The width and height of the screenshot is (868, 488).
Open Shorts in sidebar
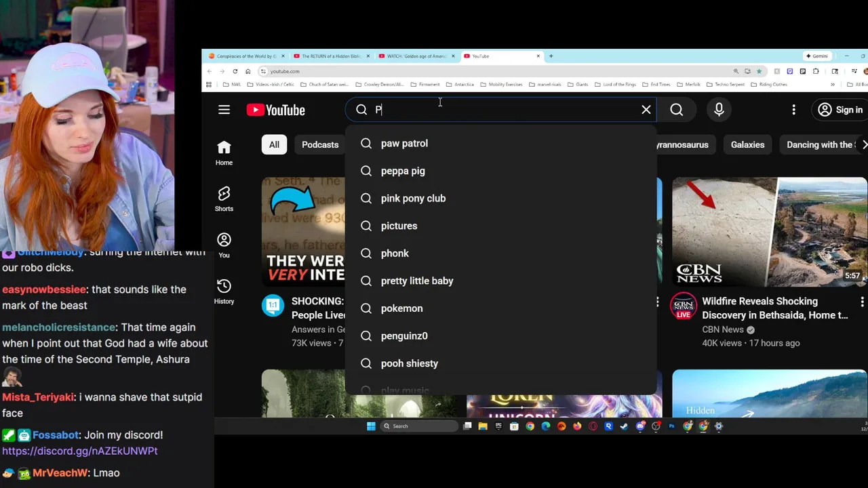point(224,199)
